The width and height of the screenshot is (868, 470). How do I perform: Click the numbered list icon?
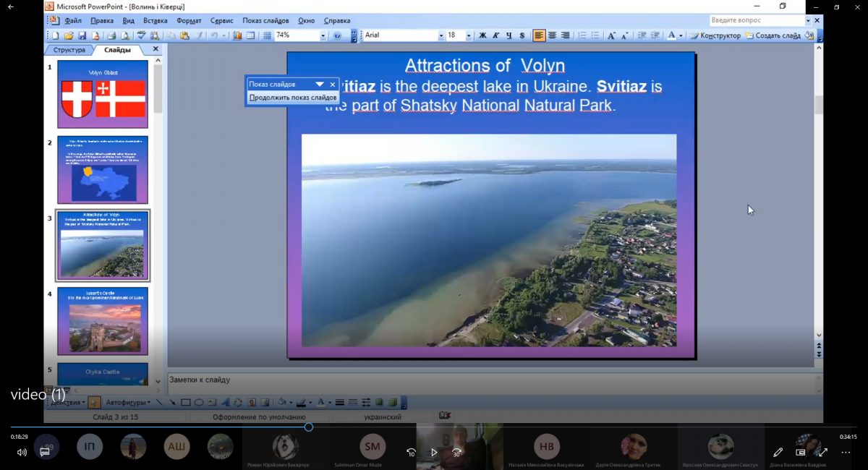pyautogui.click(x=582, y=35)
